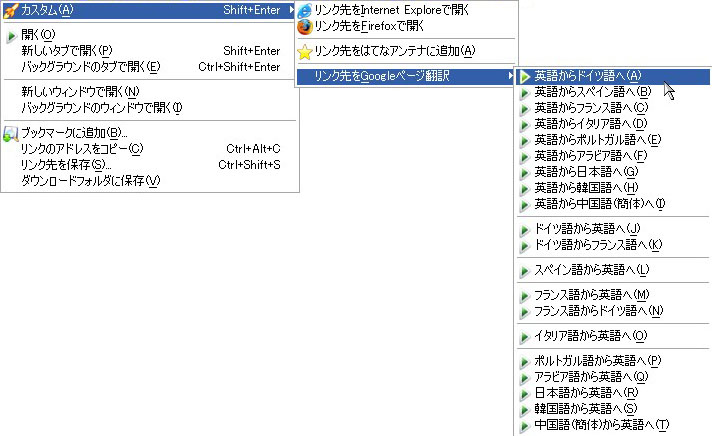Choose 英語からスペイン語へ(B) translation

(613, 92)
